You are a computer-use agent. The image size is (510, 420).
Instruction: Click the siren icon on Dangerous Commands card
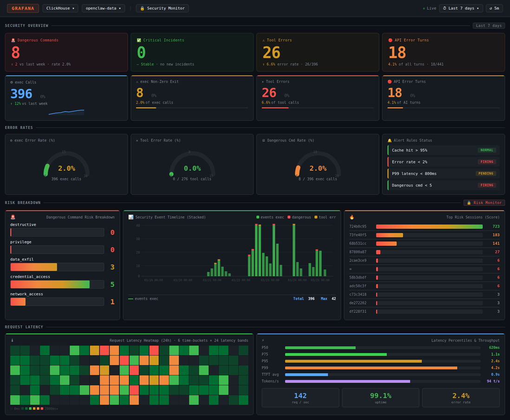tap(13, 40)
